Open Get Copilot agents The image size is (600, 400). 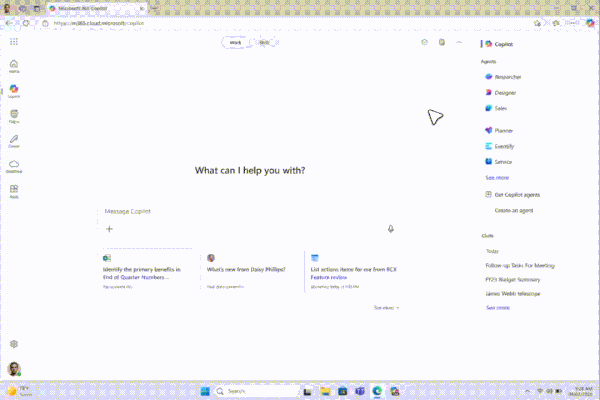513,195
